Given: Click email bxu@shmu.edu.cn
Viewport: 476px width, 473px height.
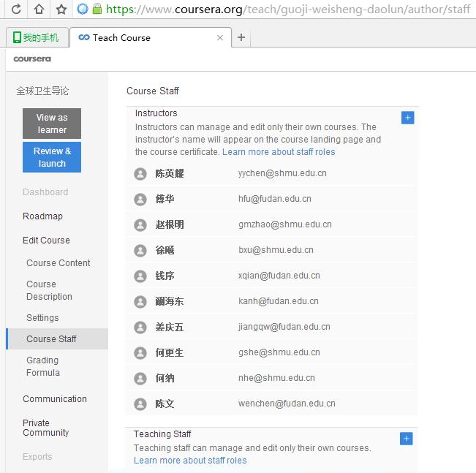Looking at the screenshot, I should point(276,250).
